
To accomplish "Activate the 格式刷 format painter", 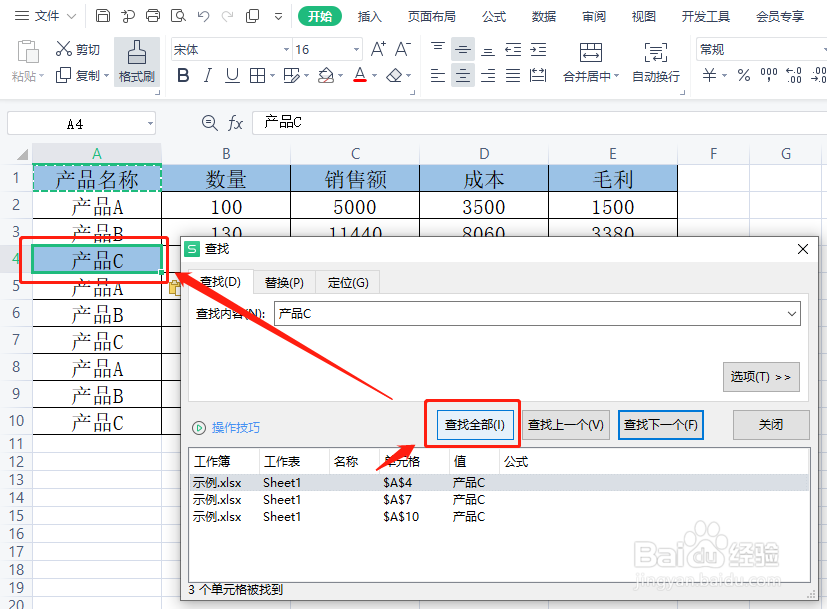I will click(136, 63).
